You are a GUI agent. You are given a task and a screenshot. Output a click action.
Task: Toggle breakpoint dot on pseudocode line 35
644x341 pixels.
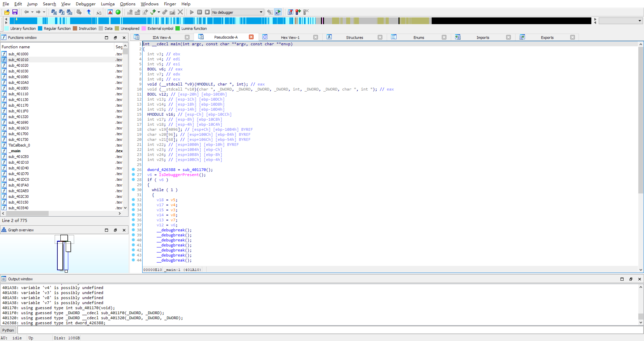tap(133, 215)
